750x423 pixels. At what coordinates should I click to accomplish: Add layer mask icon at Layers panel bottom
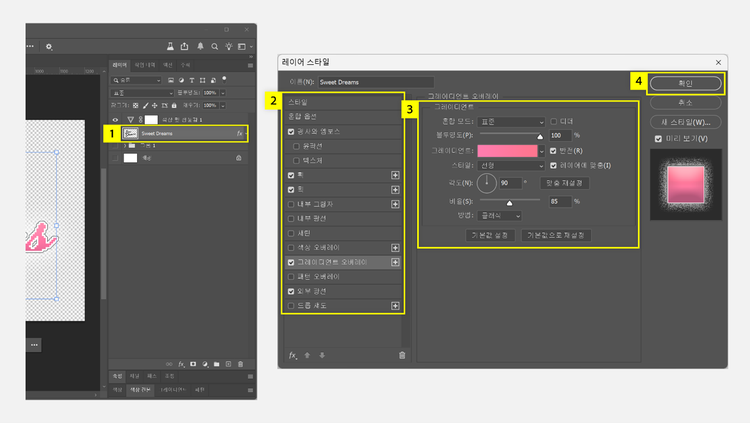[193, 364]
